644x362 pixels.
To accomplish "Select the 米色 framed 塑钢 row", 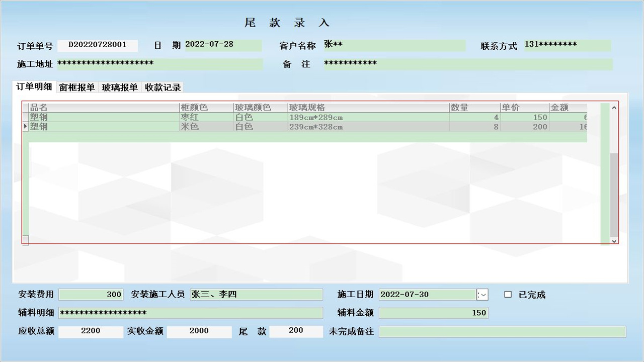I will click(x=201, y=127).
